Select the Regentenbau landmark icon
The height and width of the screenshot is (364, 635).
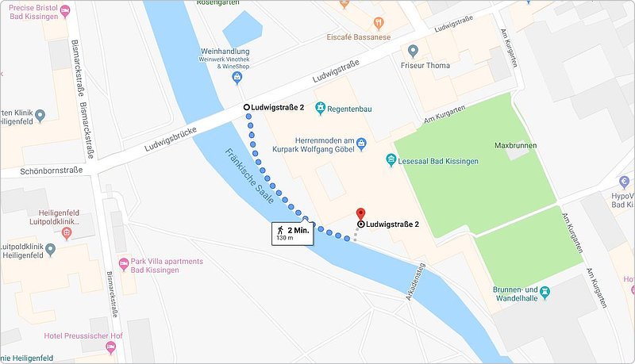pos(321,109)
